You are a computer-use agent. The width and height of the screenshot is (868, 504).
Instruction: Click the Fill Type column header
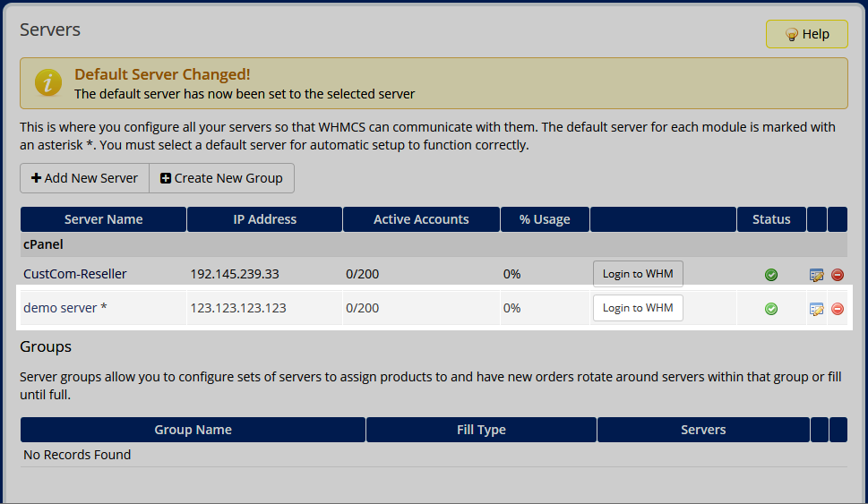481,430
